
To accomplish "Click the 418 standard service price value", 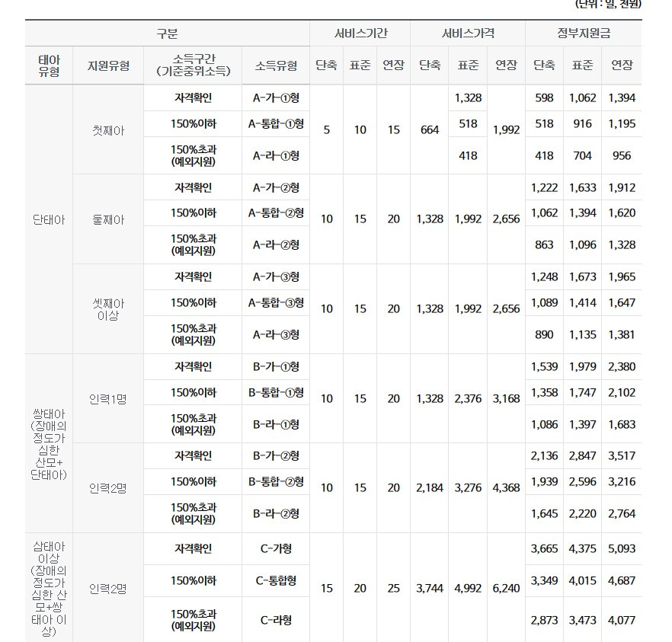I will [x=468, y=155].
